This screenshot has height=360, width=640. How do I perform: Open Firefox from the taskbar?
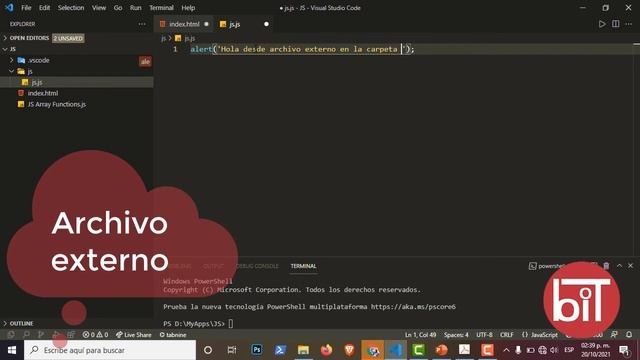tap(326, 350)
